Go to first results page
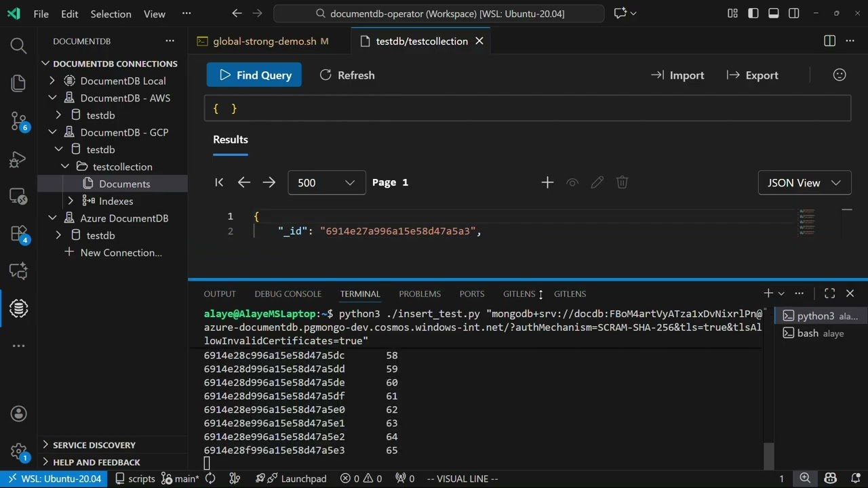868x488 pixels. tap(219, 182)
